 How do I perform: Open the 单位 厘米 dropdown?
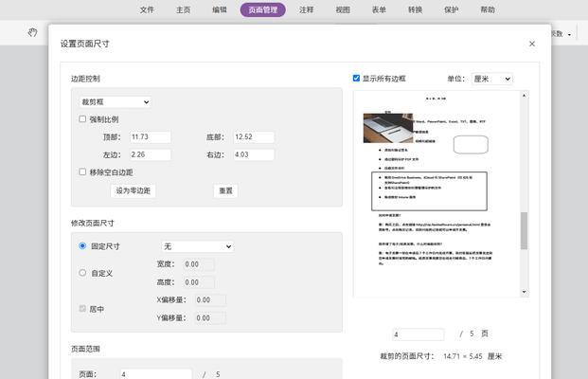[492, 79]
